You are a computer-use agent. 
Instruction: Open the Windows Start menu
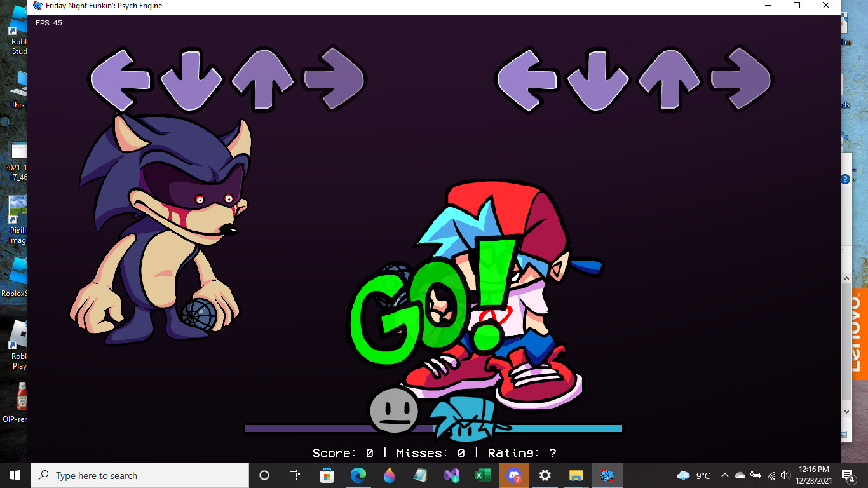15,475
